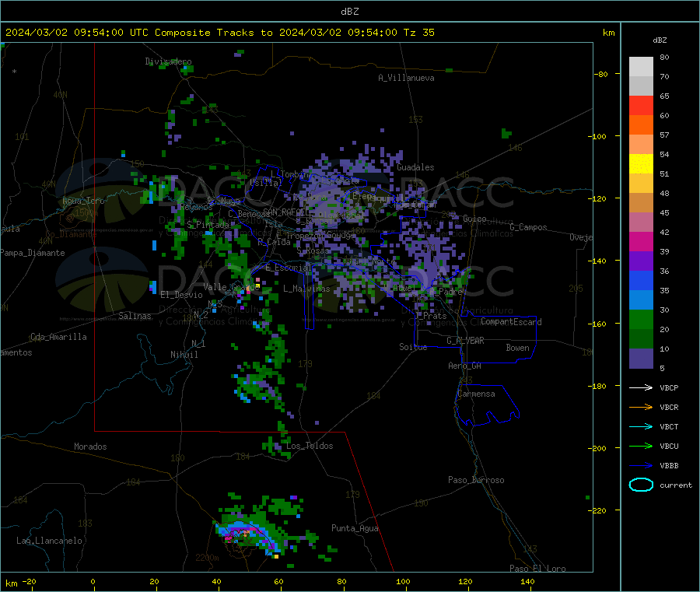Click the 'Los_Toldos' map label

point(310,446)
